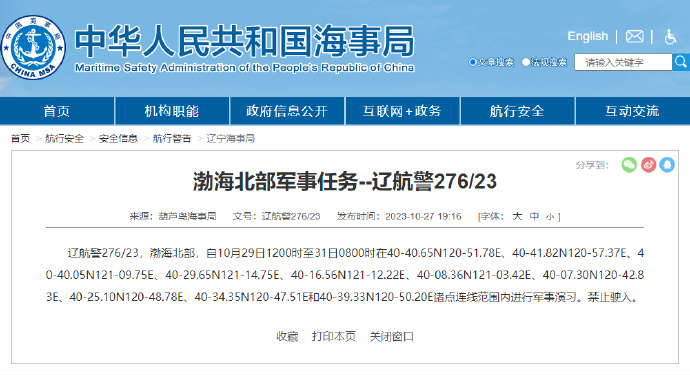The width and height of the screenshot is (690, 375).
Task: Share the notice via blue QQ icon
Action: coord(667,165)
